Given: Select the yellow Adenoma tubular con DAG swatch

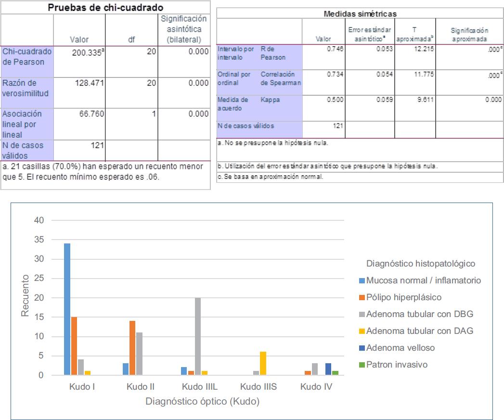Looking at the screenshot, I should (362, 331).
